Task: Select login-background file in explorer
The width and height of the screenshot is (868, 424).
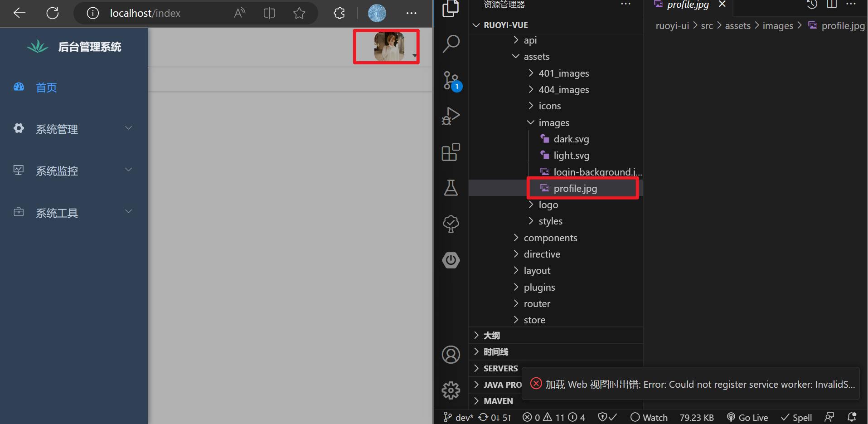Action: click(x=597, y=172)
